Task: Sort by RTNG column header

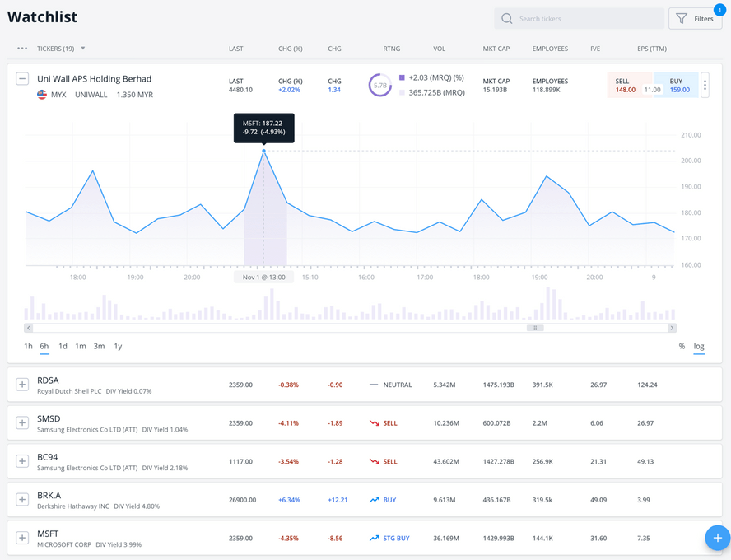Action: click(x=392, y=49)
